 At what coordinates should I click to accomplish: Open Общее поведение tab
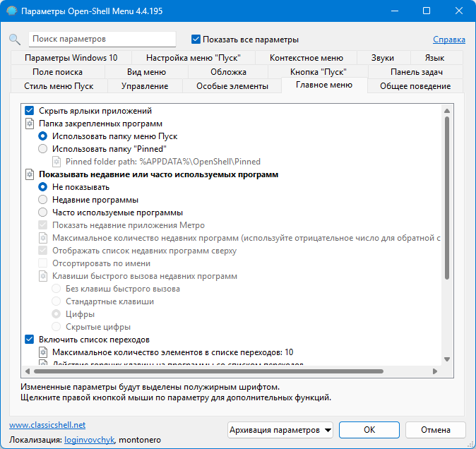415,86
